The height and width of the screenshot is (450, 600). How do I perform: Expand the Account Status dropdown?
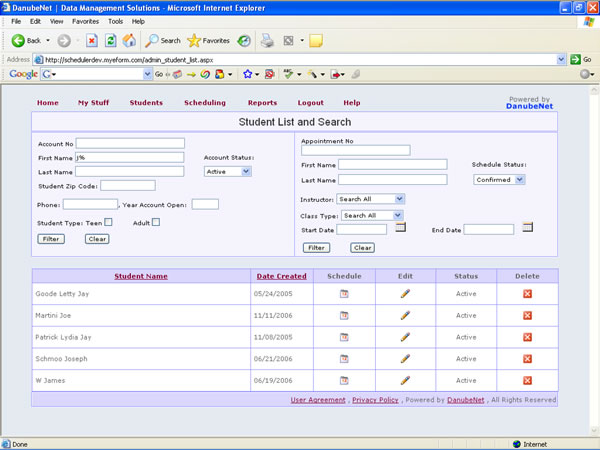[x=227, y=171]
